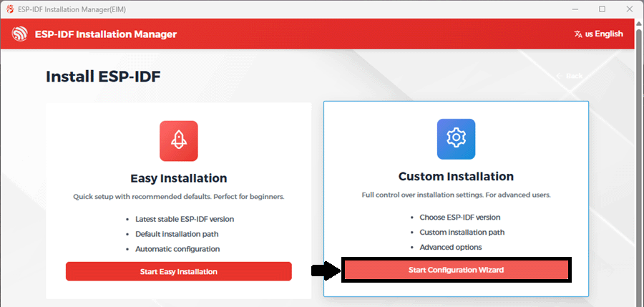Open the US English language selector
644x307 pixels.
tap(599, 34)
